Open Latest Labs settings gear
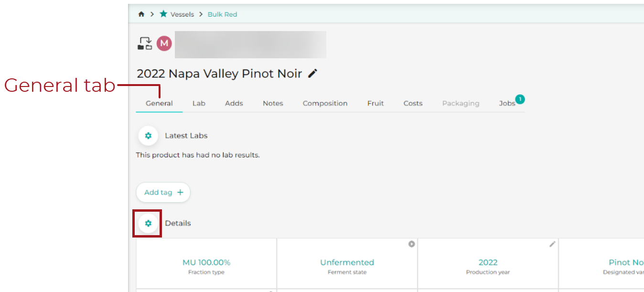This screenshot has height=292, width=644. (148, 136)
